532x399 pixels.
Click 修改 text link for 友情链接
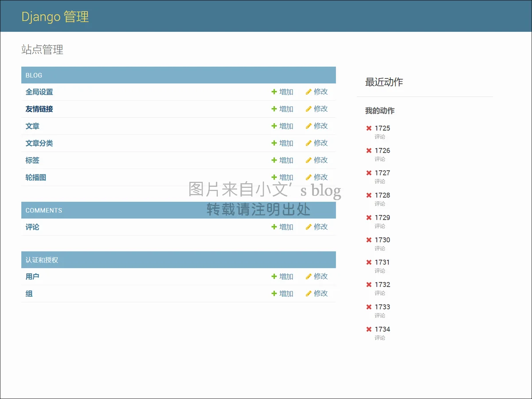tap(321, 109)
